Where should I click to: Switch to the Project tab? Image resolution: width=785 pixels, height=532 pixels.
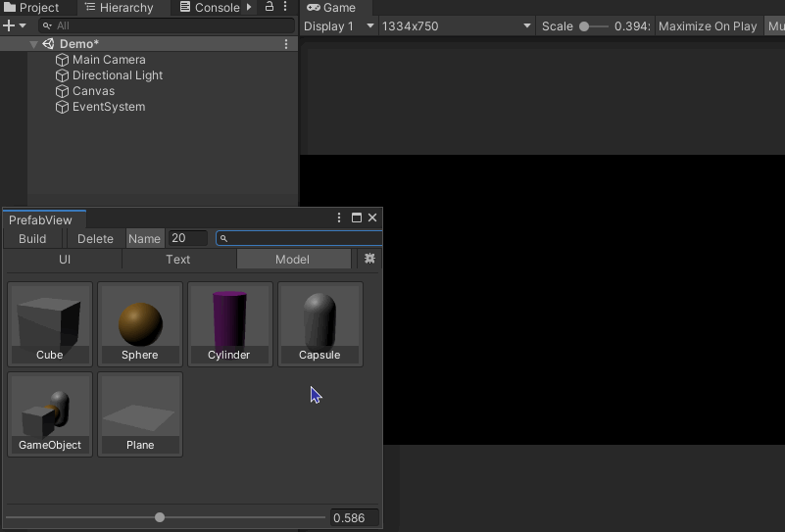[31, 8]
